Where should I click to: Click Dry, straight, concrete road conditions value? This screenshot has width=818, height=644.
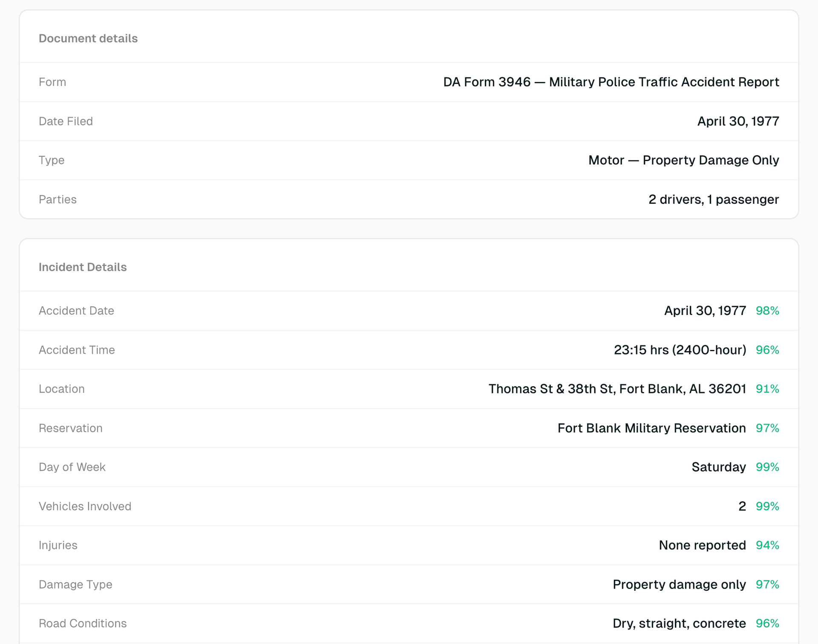679,623
